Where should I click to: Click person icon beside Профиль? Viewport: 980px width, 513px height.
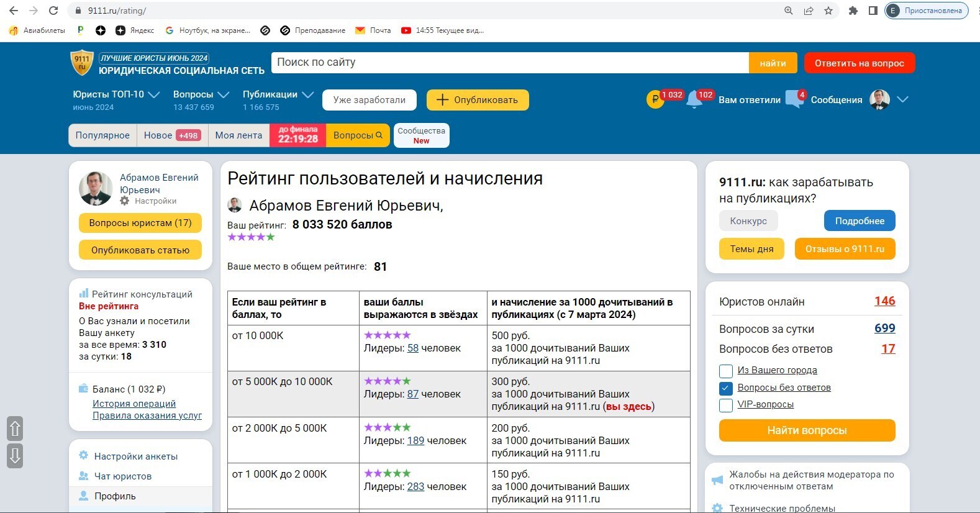pyautogui.click(x=84, y=496)
